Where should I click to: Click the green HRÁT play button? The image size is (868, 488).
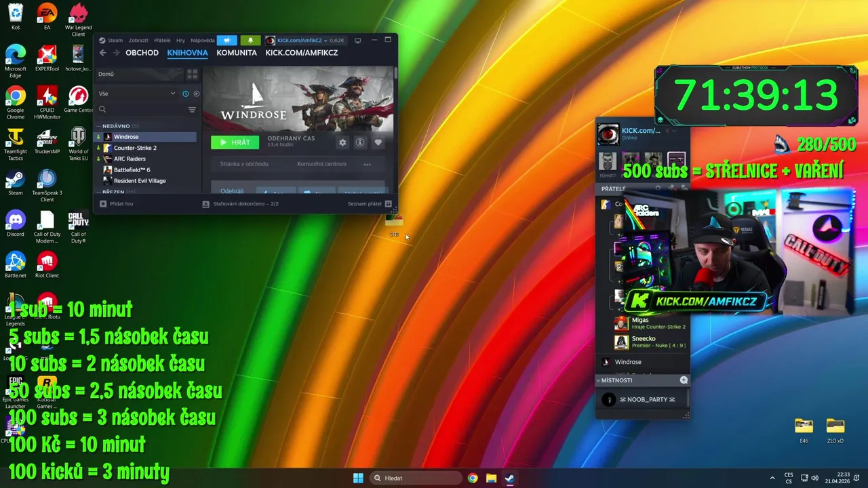tap(235, 142)
